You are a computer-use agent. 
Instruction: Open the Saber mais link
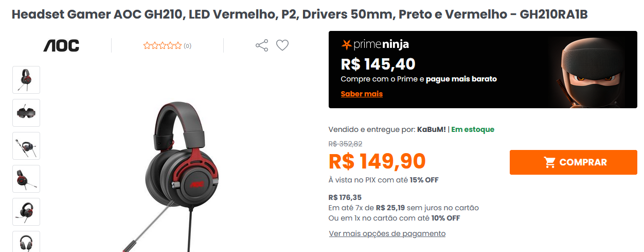point(362,94)
